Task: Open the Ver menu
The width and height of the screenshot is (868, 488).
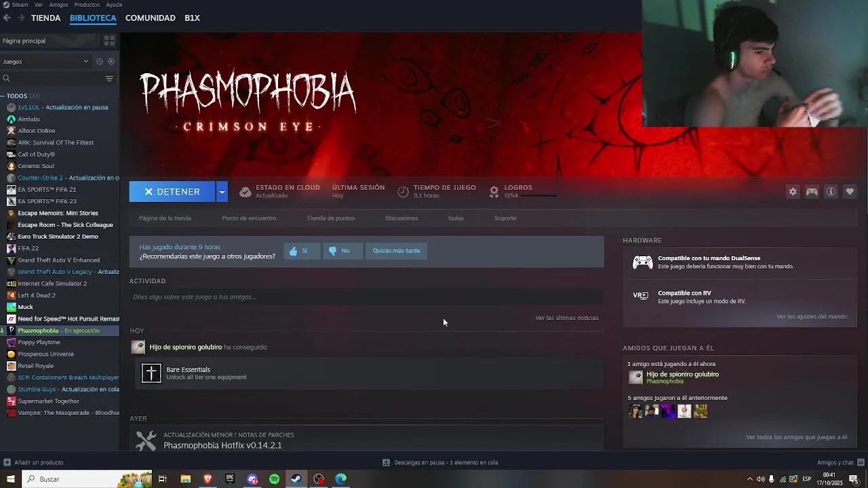Action: tap(39, 5)
